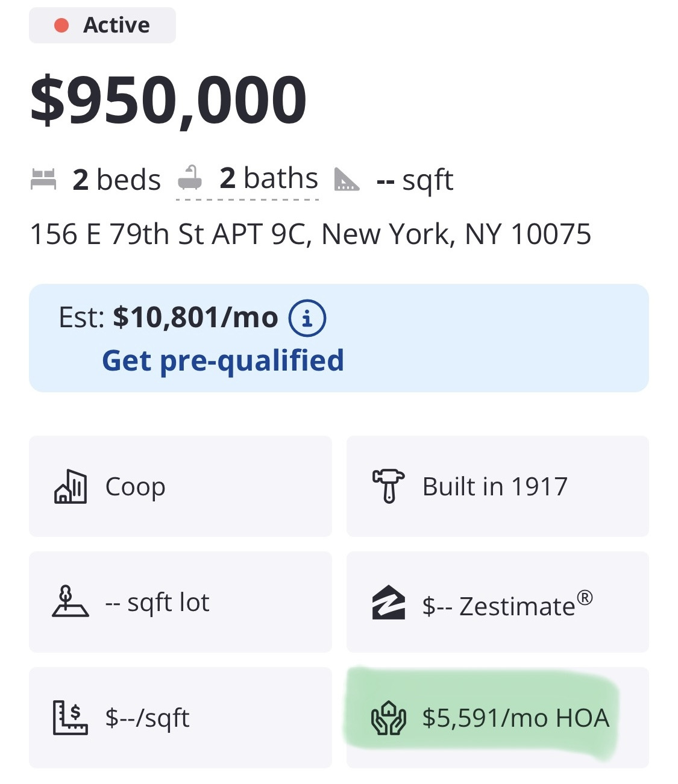The height and width of the screenshot is (784, 678).
Task: Tap the underlined 2 baths label
Action: pyautogui.click(x=269, y=179)
